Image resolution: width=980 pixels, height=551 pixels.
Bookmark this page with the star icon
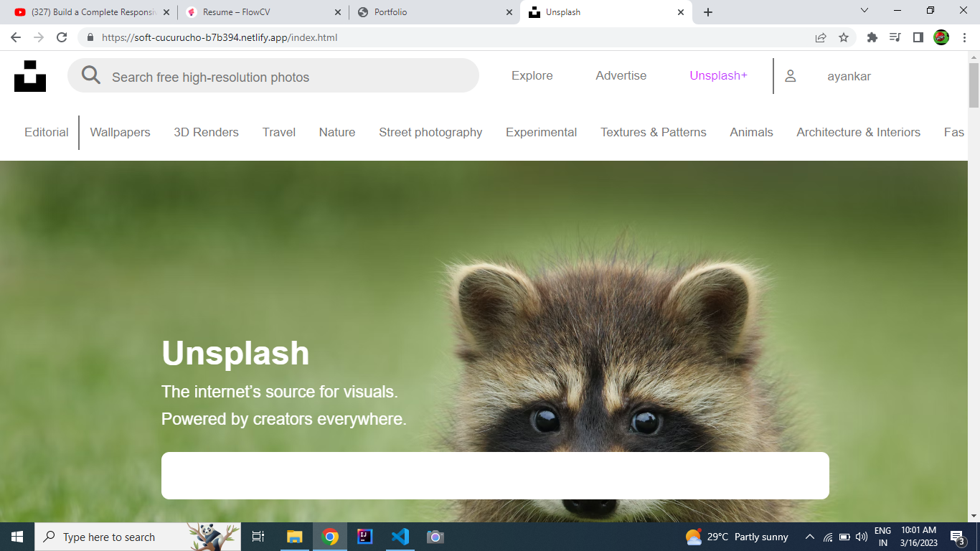click(844, 37)
